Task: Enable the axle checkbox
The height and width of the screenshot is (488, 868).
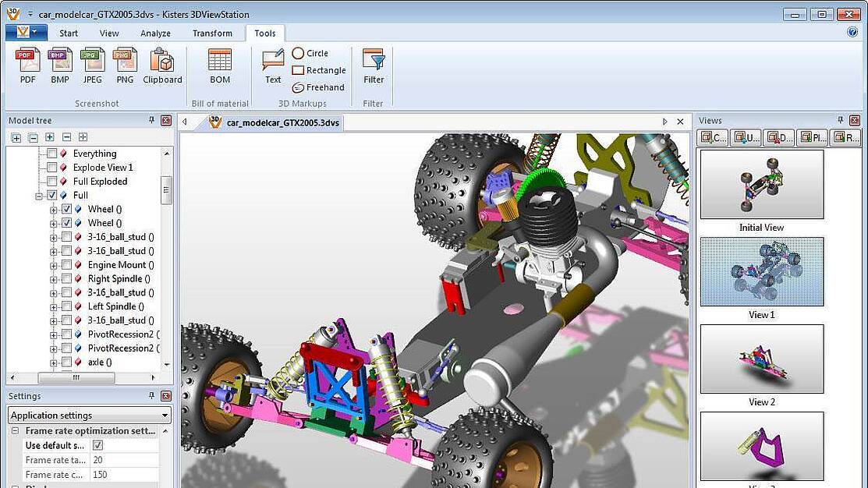Action: [x=66, y=362]
